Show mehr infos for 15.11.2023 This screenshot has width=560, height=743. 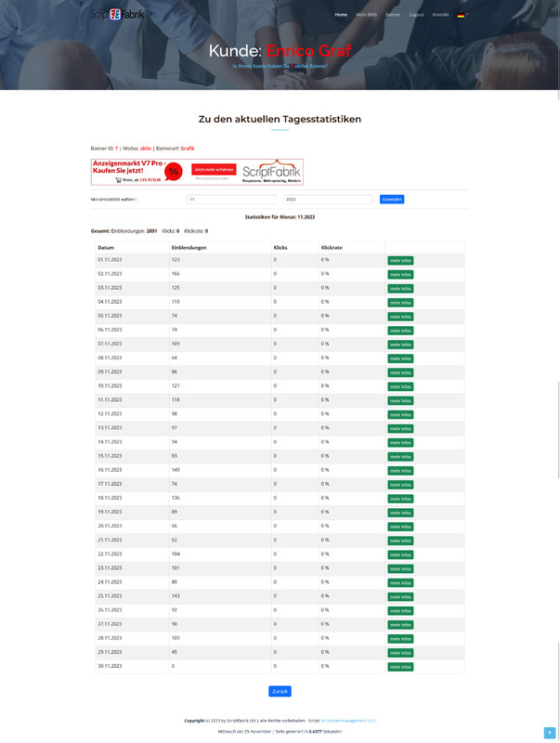tap(400, 457)
